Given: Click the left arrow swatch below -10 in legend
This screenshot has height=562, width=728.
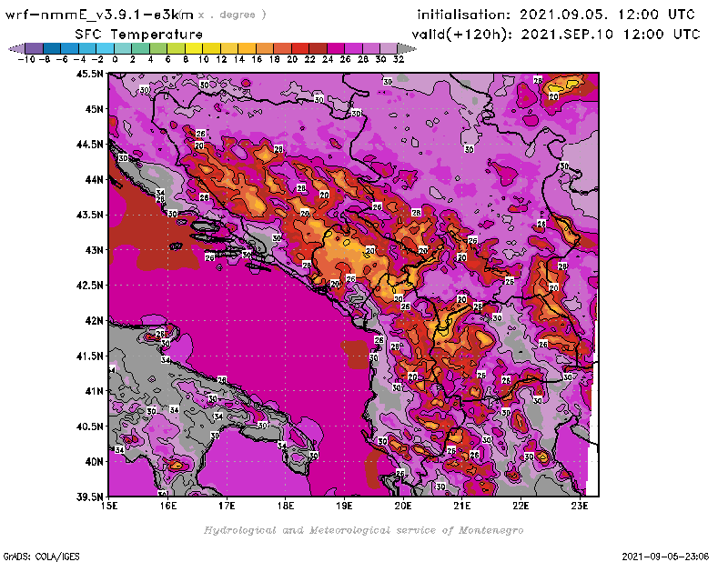Looking at the screenshot, I should click(16, 48).
